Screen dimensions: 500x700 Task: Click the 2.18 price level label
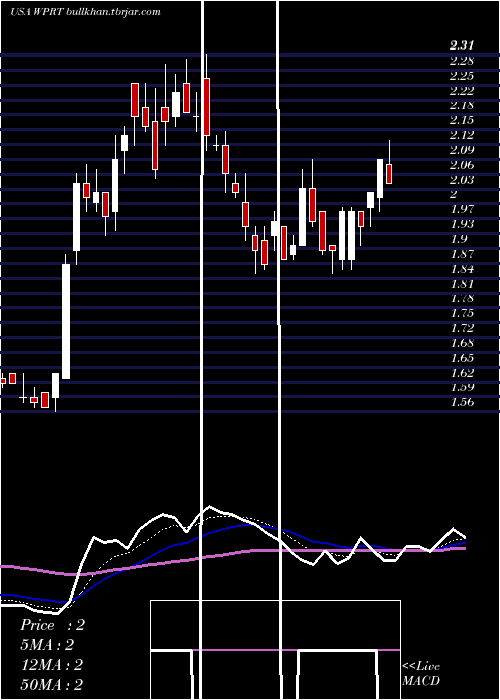(x=462, y=105)
